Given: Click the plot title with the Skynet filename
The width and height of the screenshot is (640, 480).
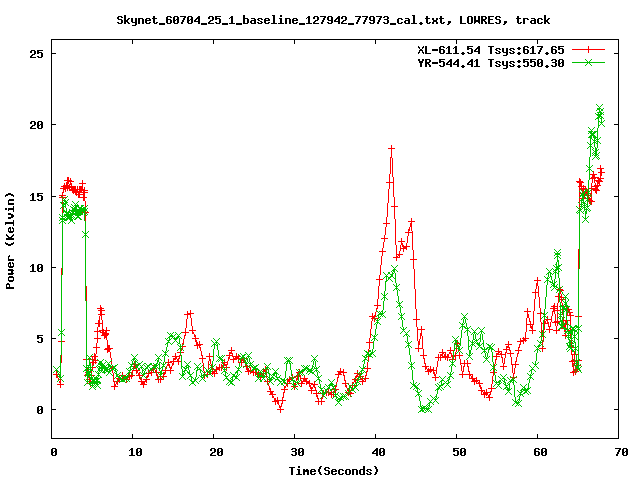Looking at the screenshot, I should tap(333, 20).
